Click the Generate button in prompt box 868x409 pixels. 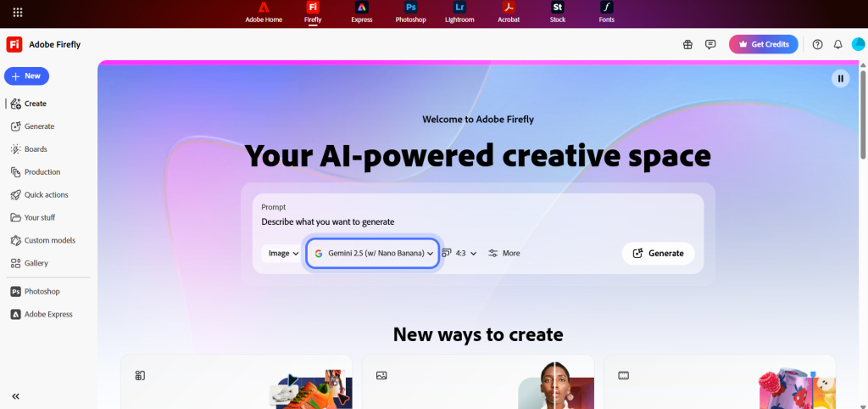658,253
